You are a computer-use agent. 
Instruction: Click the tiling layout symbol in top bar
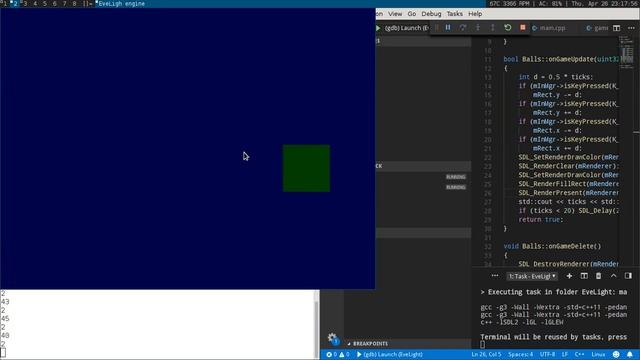pos(87,3)
